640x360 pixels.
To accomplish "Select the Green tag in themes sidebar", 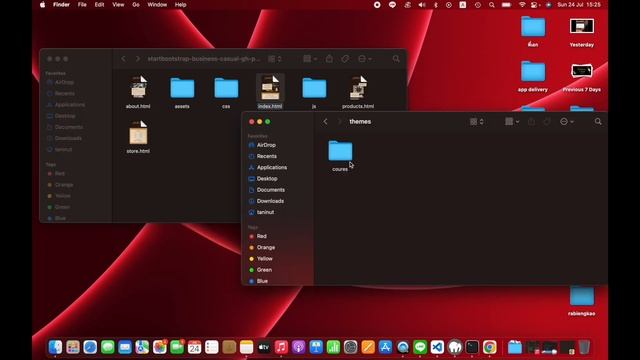I will (264, 270).
